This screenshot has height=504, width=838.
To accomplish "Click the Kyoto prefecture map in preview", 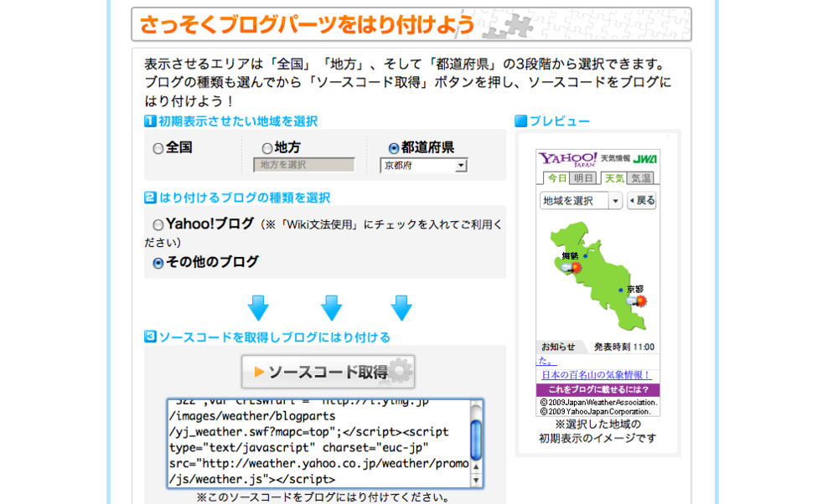I will click(597, 275).
